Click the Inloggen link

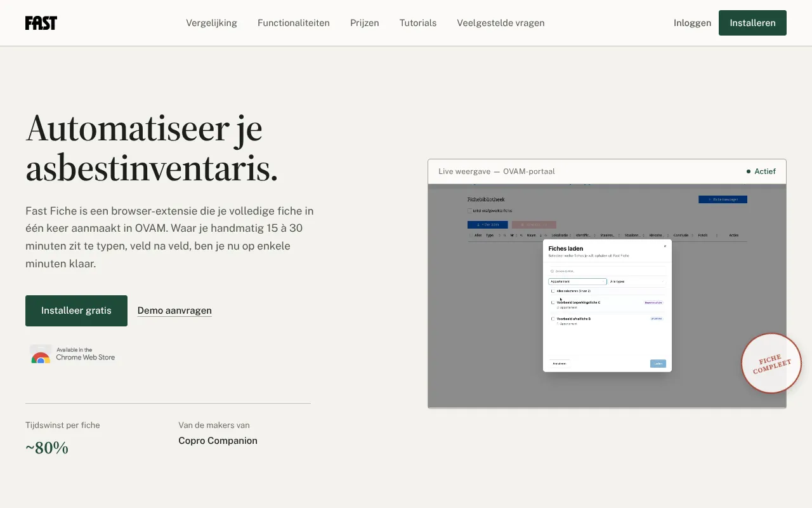(692, 23)
